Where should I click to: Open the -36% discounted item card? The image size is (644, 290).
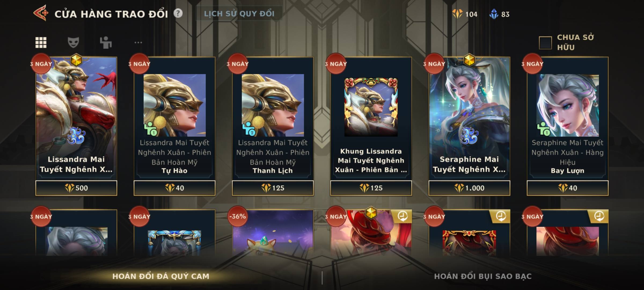point(273,233)
